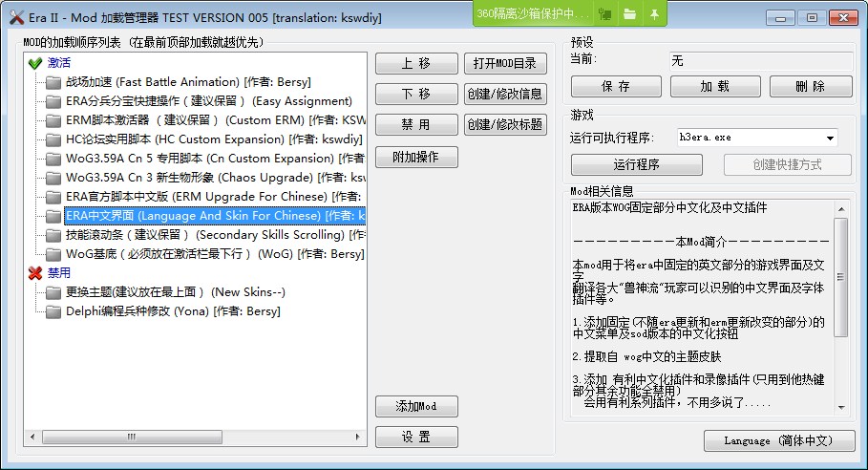Select ERM脚本激活器 (Custom ERM) mod

(216, 120)
